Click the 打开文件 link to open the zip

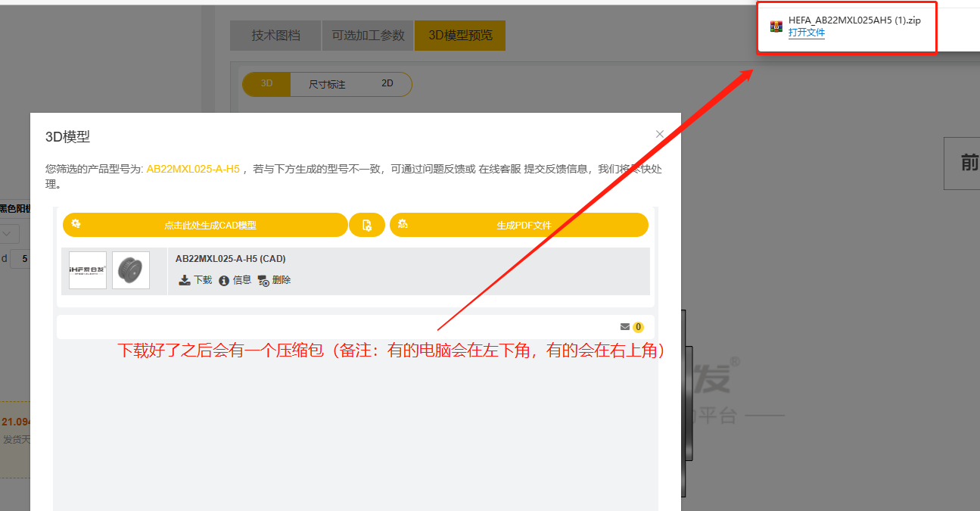(x=807, y=33)
